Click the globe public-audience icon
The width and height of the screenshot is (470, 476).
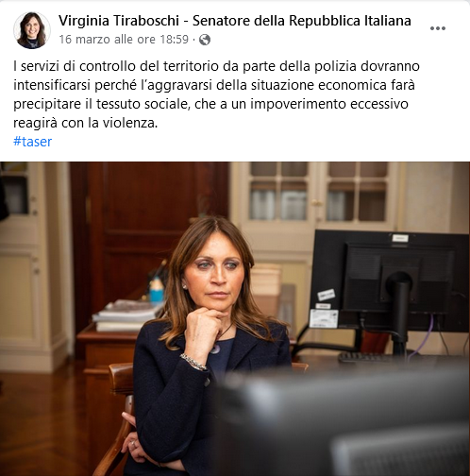pyautogui.click(x=205, y=40)
